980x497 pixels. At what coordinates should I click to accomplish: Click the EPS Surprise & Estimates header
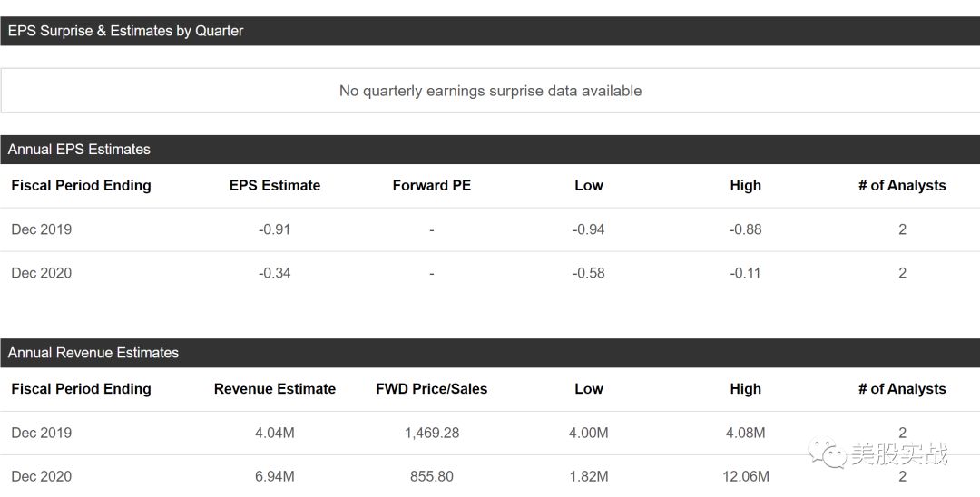coord(126,31)
